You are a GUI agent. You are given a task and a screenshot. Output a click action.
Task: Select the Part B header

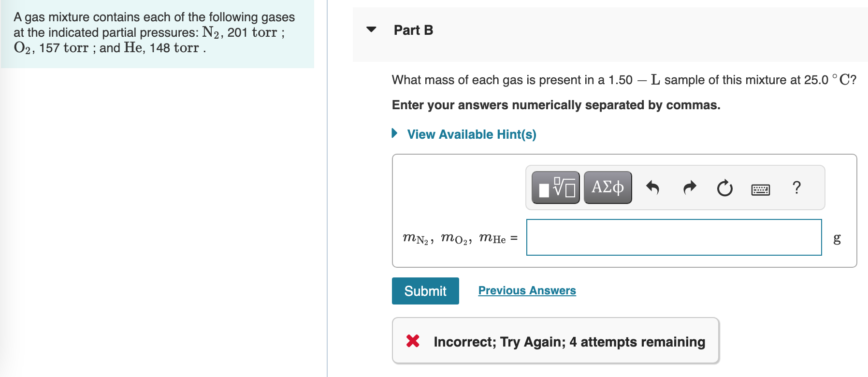pyautogui.click(x=413, y=30)
